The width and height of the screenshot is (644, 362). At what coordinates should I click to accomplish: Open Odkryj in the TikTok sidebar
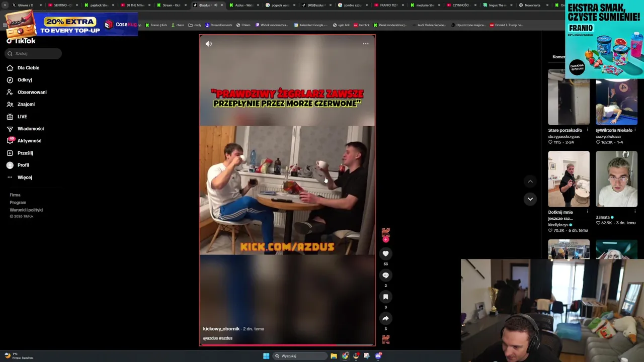point(20,80)
